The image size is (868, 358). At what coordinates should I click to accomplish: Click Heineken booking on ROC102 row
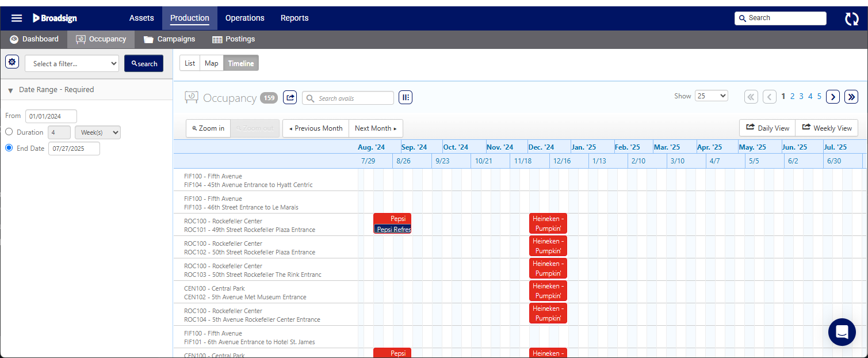[x=548, y=246]
